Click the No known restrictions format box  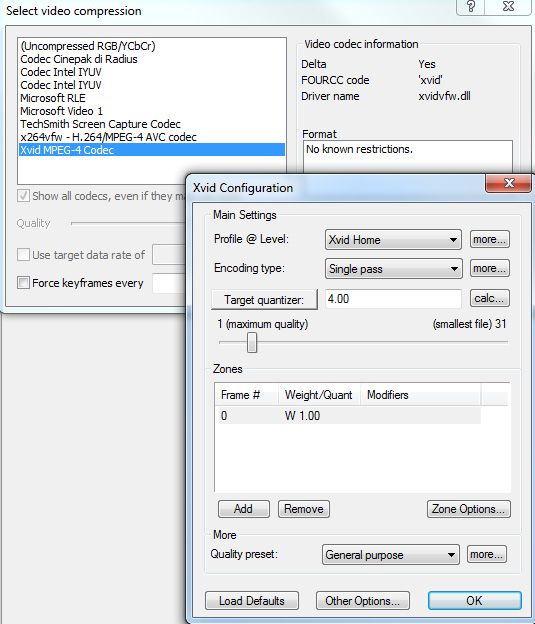pyautogui.click(x=408, y=157)
